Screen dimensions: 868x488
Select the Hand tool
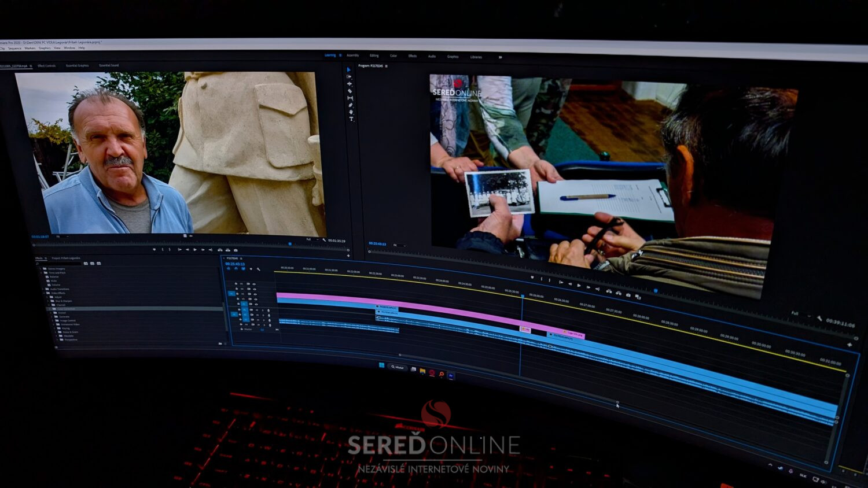tap(351, 112)
